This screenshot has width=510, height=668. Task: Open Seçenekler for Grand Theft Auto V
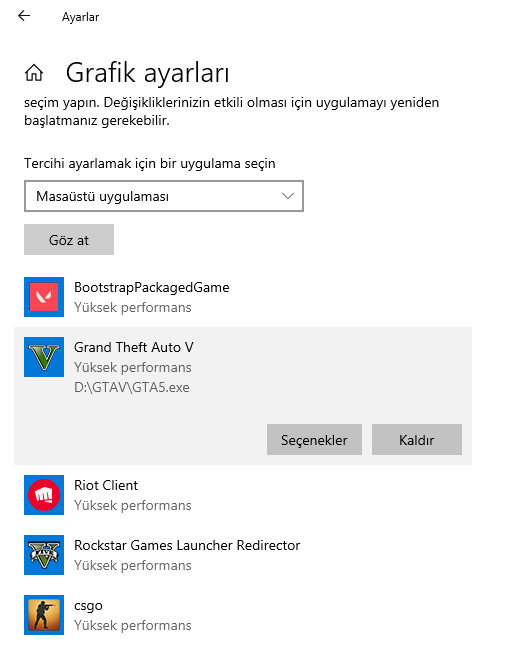[x=314, y=440]
